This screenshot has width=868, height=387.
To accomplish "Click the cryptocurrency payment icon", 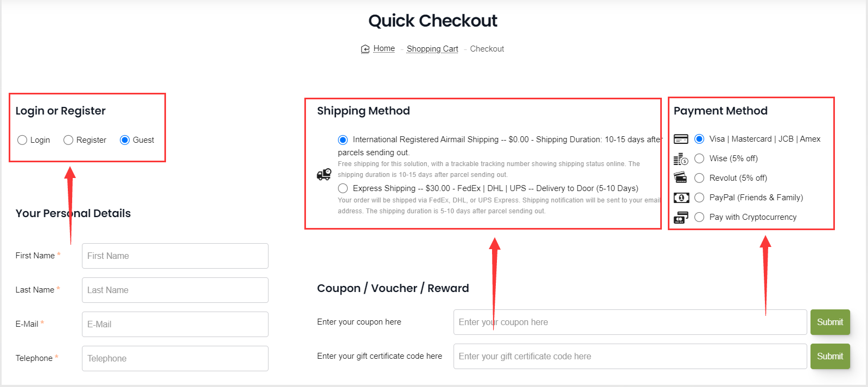I will (681, 217).
